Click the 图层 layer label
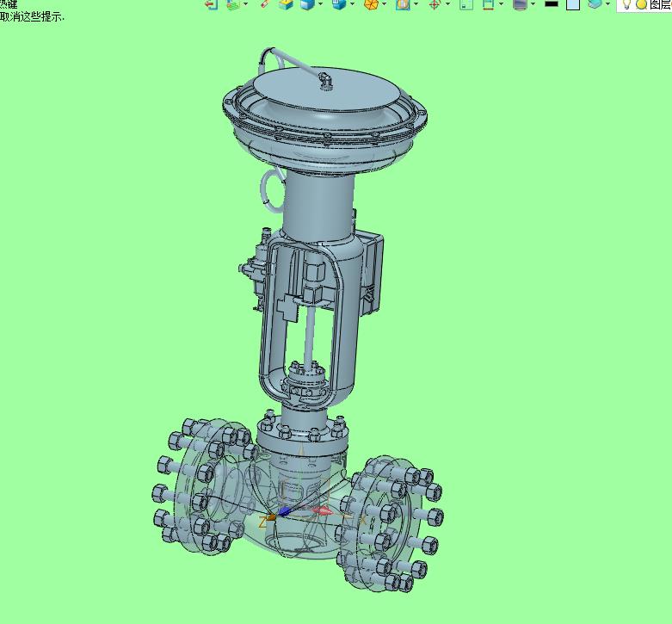This screenshot has width=672, height=624. coord(661,3)
